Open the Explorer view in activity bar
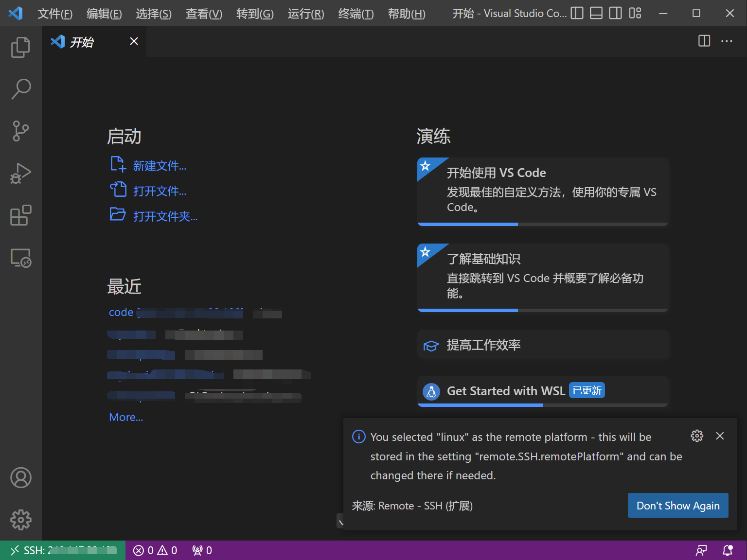The image size is (747, 560). (x=20, y=47)
